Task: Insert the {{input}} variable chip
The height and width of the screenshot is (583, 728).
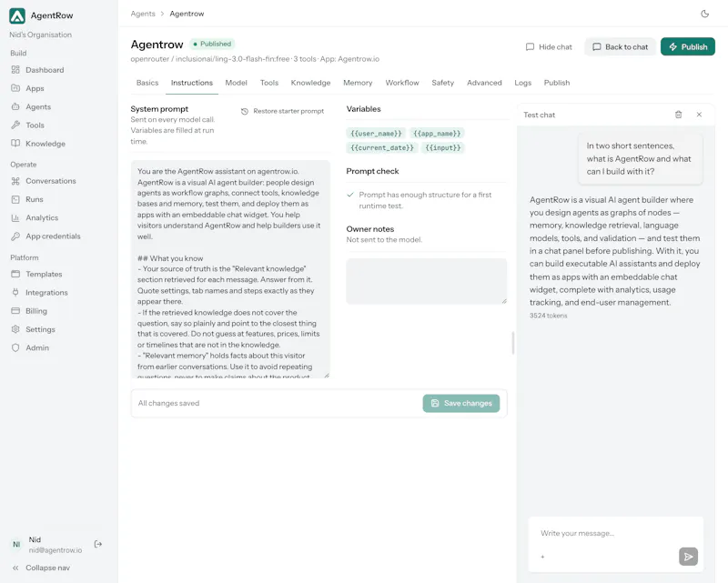Action: pos(443,148)
